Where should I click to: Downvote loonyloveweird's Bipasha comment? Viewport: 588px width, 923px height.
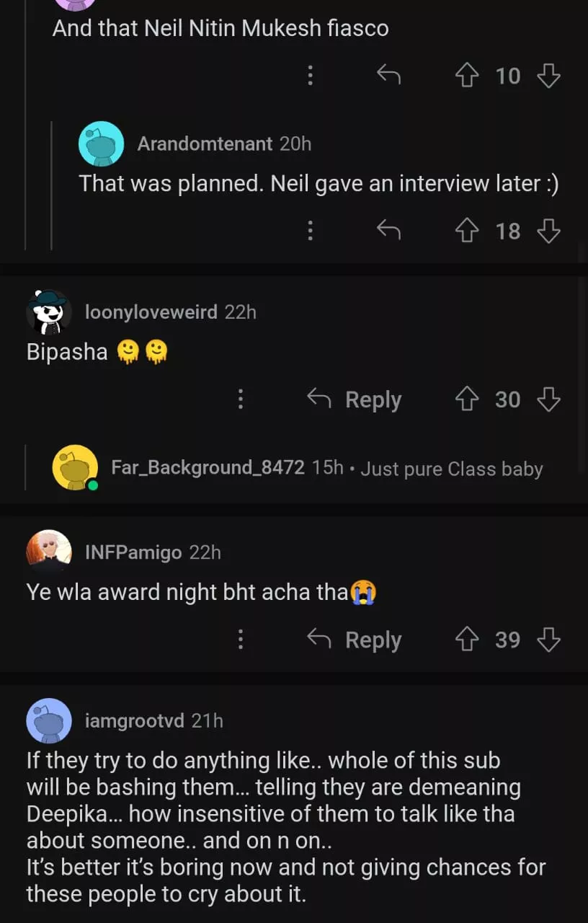[x=549, y=399]
